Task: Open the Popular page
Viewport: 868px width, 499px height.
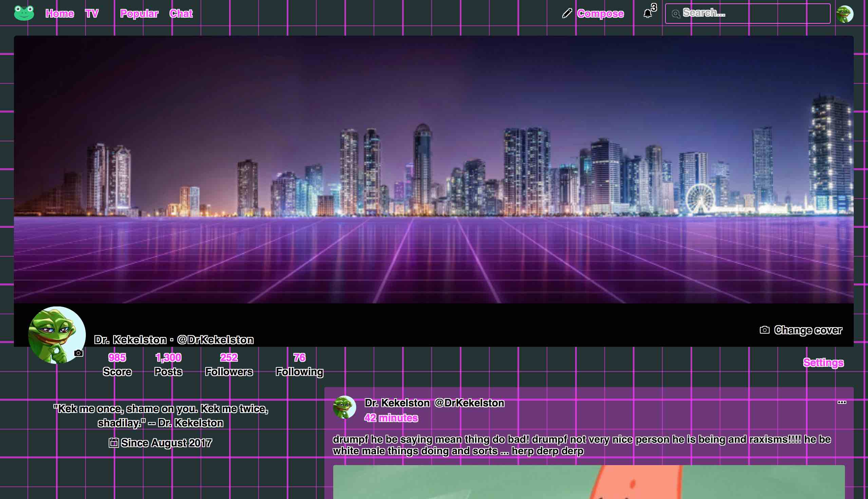Action: click(139, 13)
